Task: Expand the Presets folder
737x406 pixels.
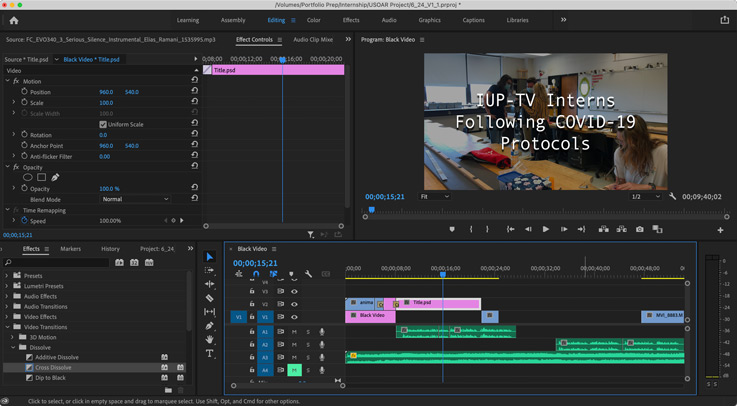Action: [7, 275]
